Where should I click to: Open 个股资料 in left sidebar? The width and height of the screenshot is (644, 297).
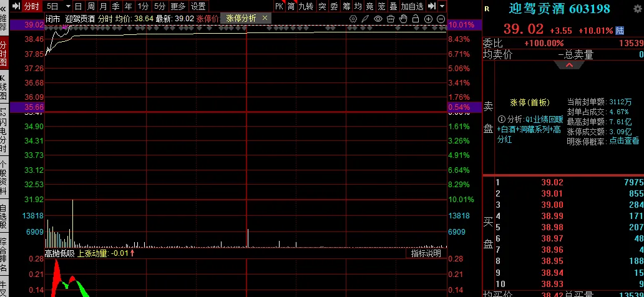3,177
